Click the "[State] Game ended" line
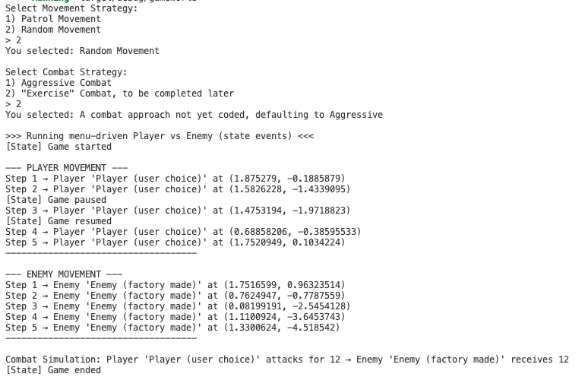588x377 pixels. pyautogui.click(x=53, y=370)
